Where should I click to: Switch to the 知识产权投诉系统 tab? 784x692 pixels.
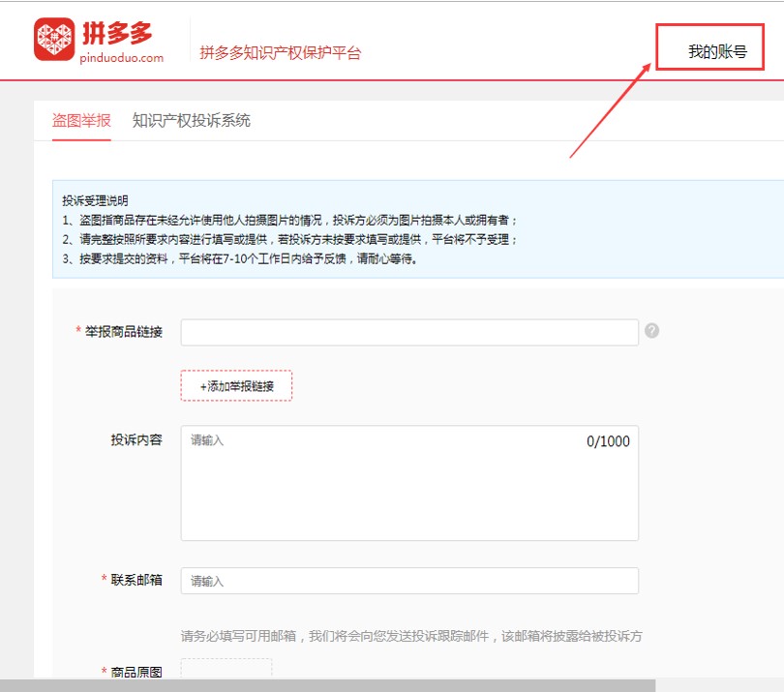pos(192,121)
